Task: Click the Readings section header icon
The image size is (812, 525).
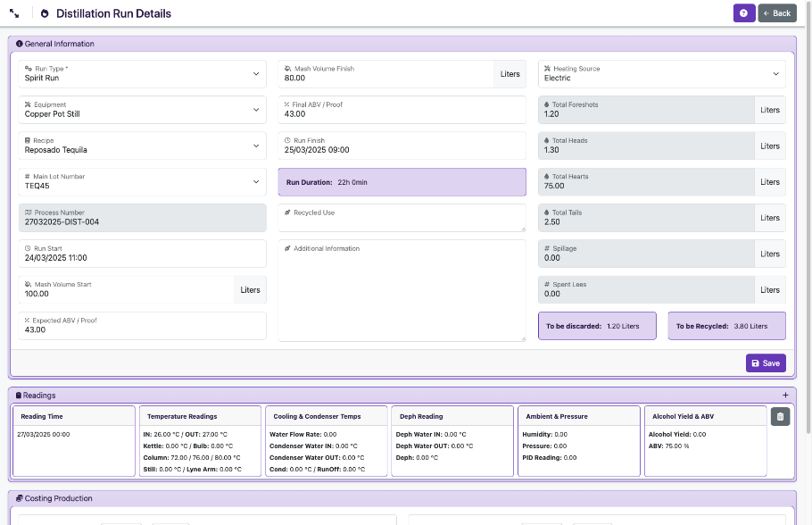Action: [x=19, y=395]
